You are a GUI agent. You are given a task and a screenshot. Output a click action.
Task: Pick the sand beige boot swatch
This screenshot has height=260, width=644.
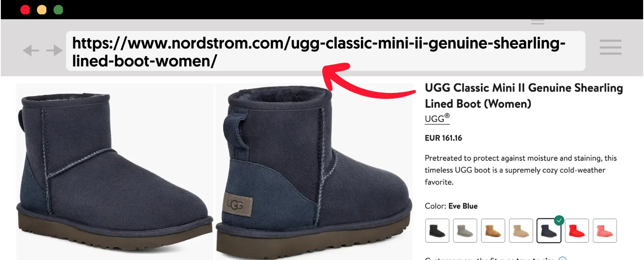click(x=521, y=231)
